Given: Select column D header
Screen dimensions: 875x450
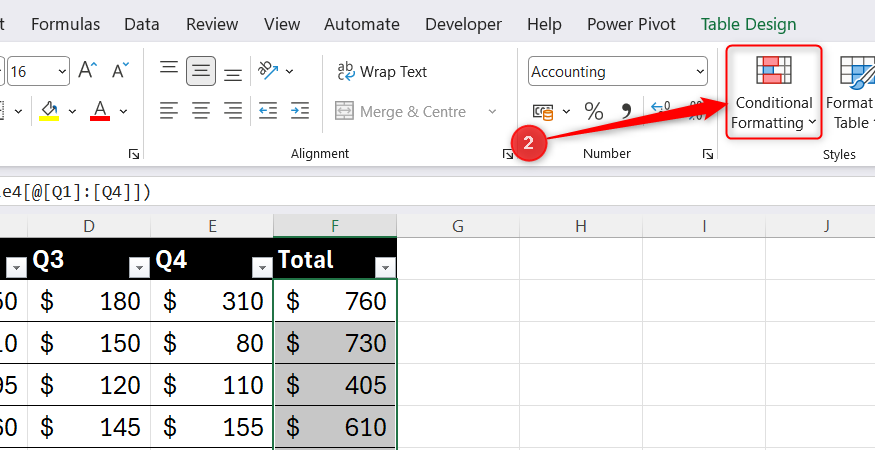Looking at the screenshot, I should [89, 226].
